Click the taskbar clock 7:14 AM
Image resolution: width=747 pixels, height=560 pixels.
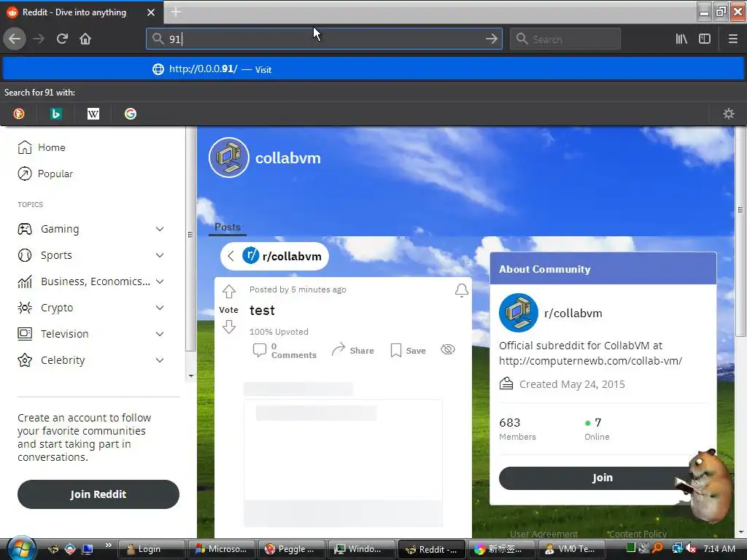719,548
